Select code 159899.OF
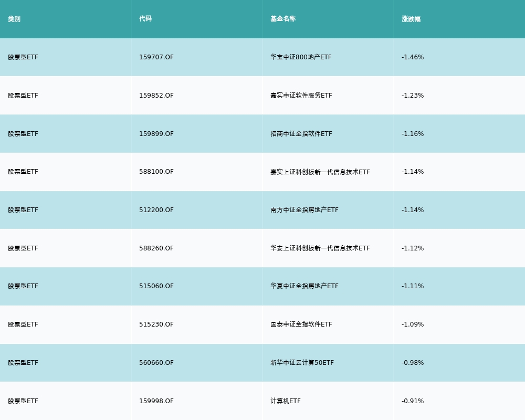The height and width of the screenshot is (420, 525). click(x=156, y=134)
